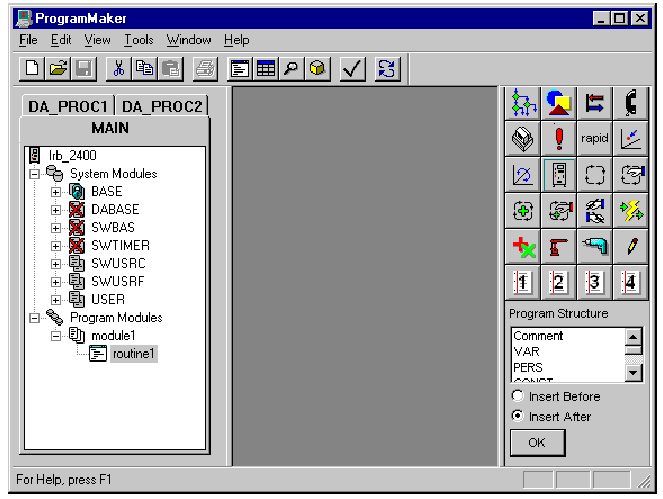Image resolution: width=663 pixels, height=499 pixels.
Task: Collapse the System Modules tree node
Action: [34, 174]
